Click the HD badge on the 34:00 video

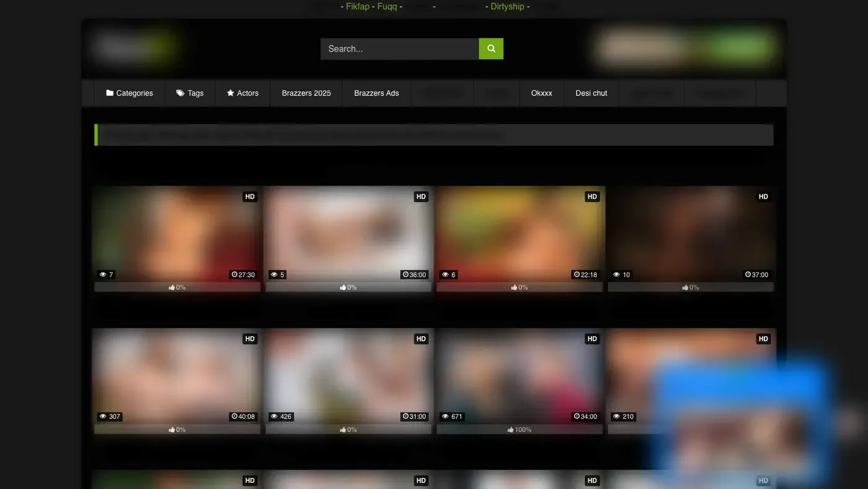click(592, 339)
